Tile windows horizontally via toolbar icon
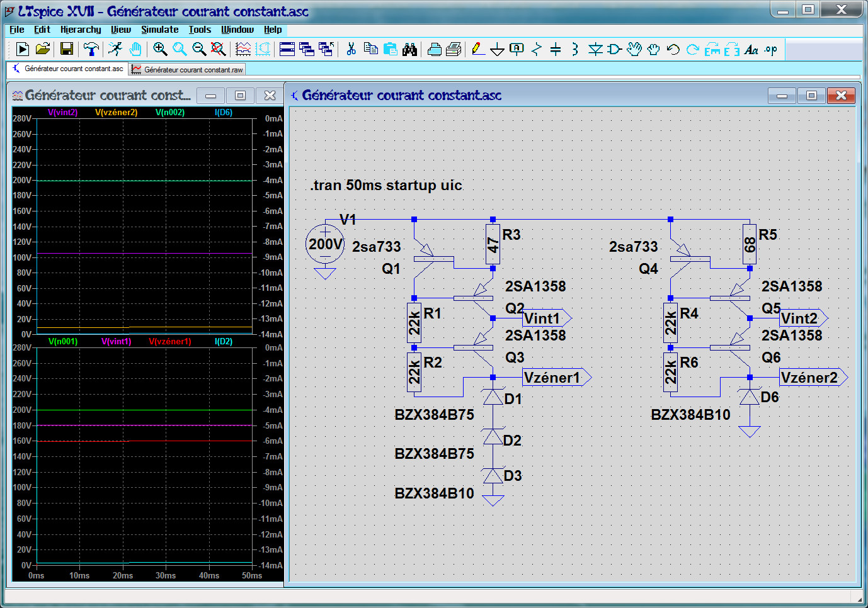The width and height of the screenshot is (868, 608). point(287,49)
